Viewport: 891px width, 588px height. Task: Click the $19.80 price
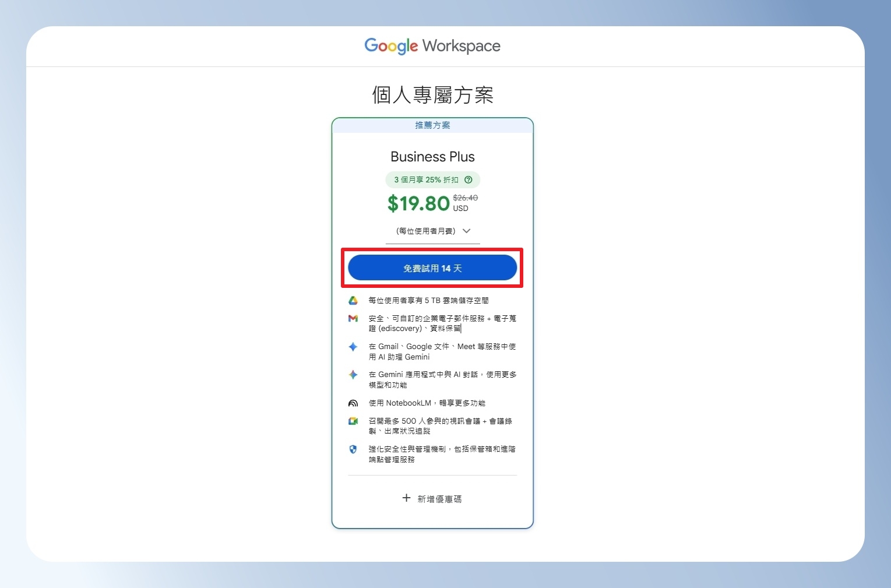(418, 203)
